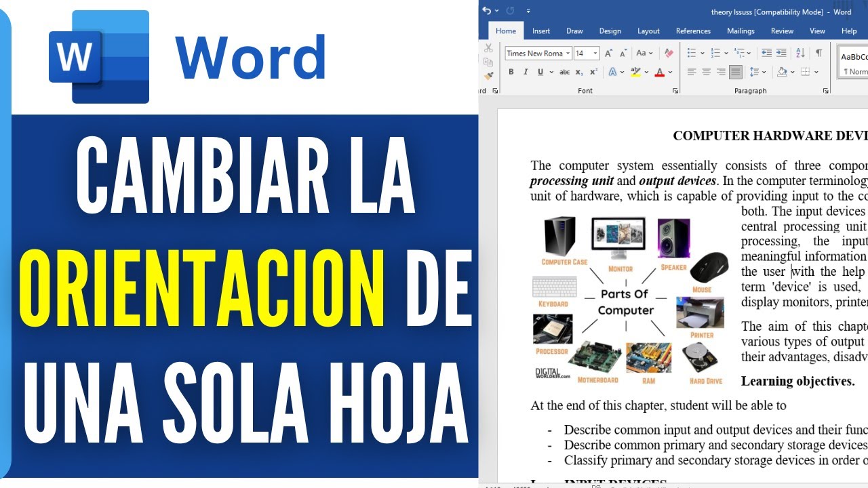Open the Help tab
Image resolution: width=868 pixels, height=488 pixels.
pyautogui.click(x=849, y=30)
